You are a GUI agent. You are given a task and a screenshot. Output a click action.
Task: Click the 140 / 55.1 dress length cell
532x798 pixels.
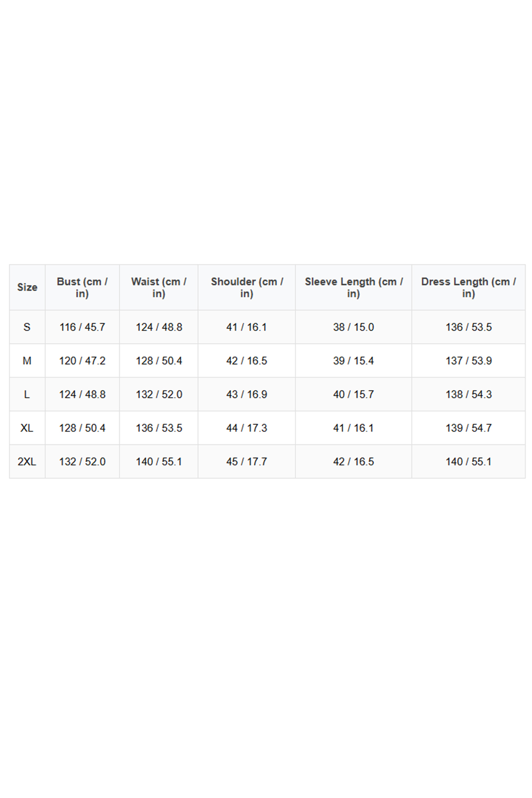[x=468, y=462]
